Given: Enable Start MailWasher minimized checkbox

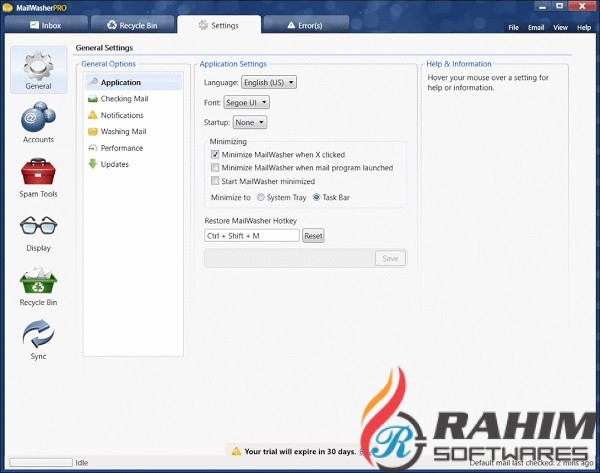Looking at the screenshot, I should pyautogui.click(x=215, y=181).
